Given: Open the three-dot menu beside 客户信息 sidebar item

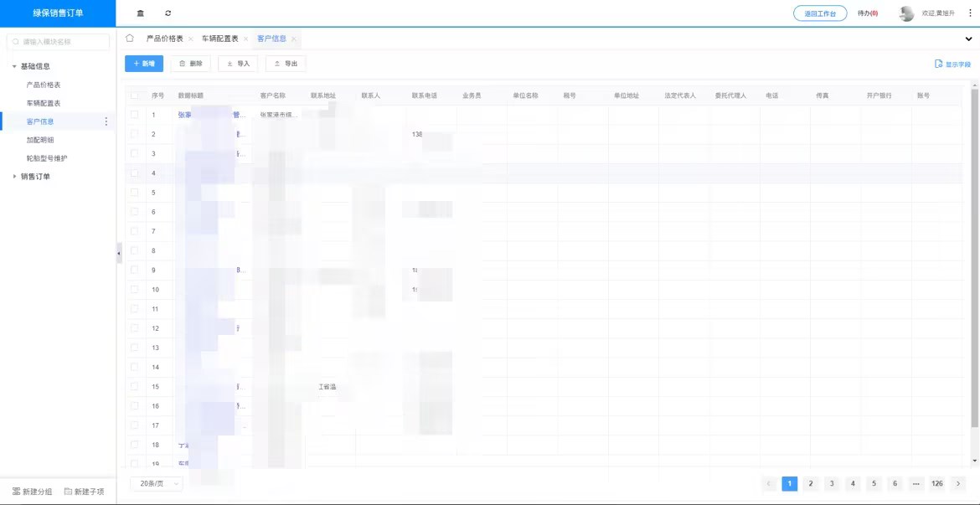Looking at the screenshot, I should [106, 121].
